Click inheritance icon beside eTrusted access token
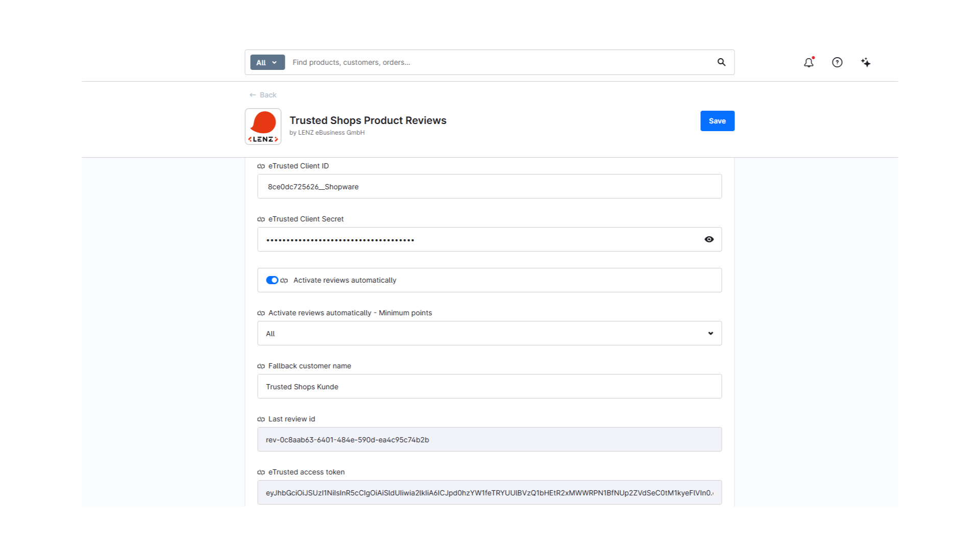 (x=261, y=472)
